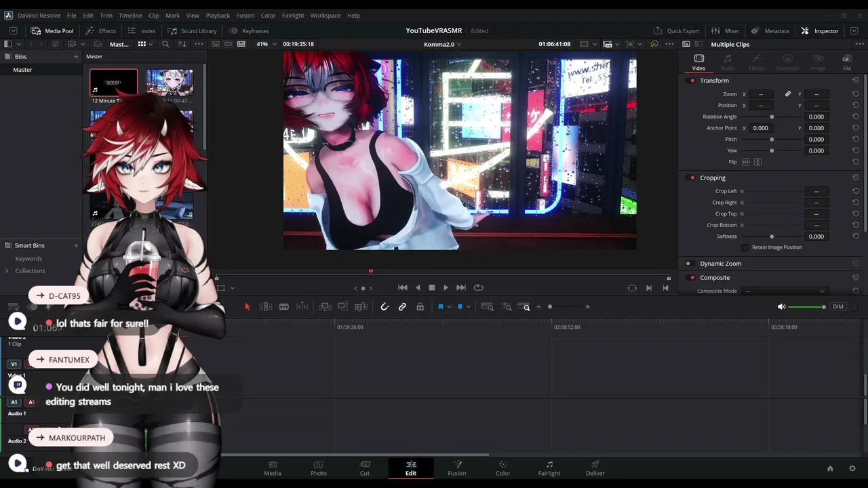
Task: Open the Metadata panel
Action: [770, 30]
